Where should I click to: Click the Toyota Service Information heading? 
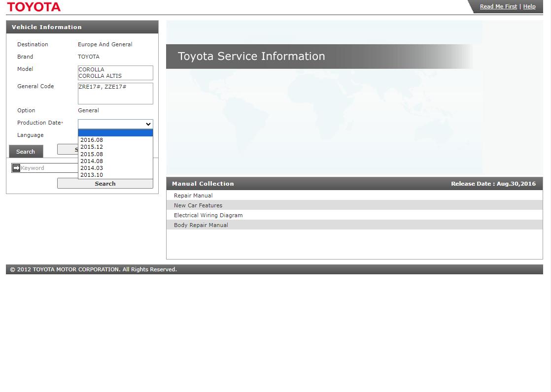pyautogui.click(x=251, y=56)
